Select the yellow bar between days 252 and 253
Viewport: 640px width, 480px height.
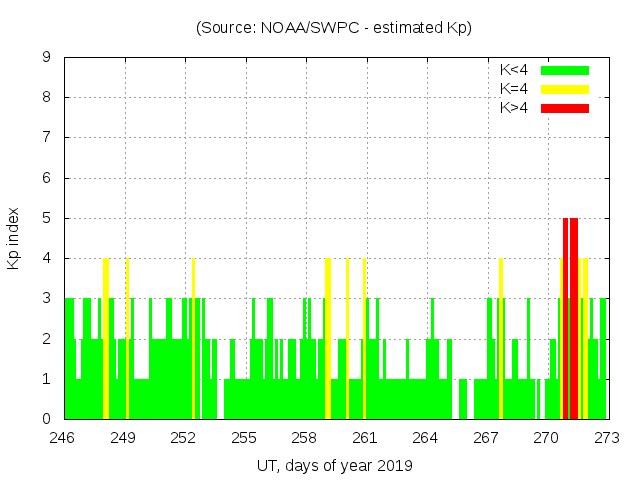(x=193, y=338)
